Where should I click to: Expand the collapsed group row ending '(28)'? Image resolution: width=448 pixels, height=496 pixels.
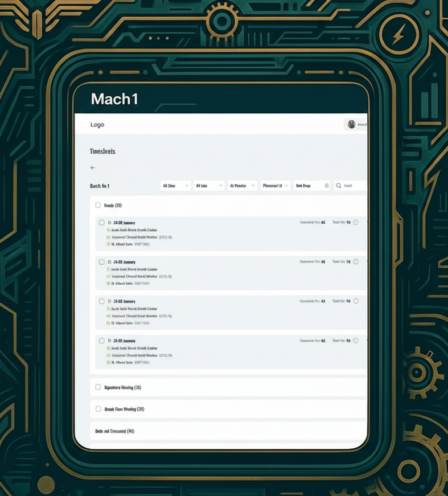pyautogui.click(x=228, y=409)
